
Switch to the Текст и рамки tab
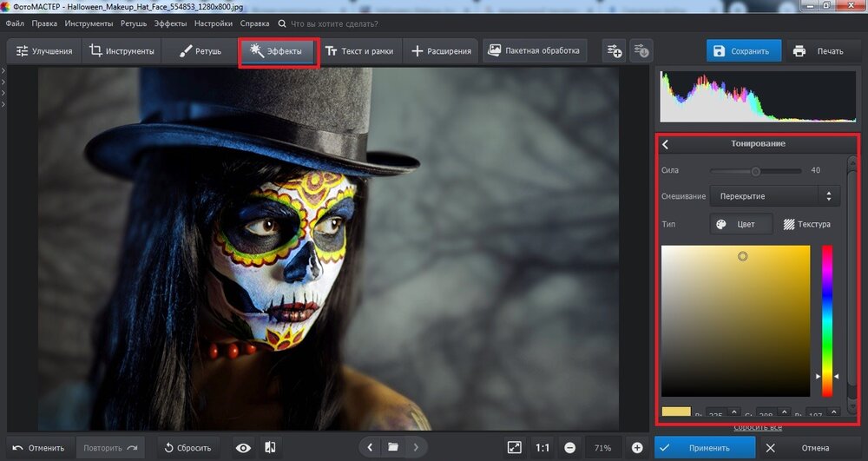(358, 51)
